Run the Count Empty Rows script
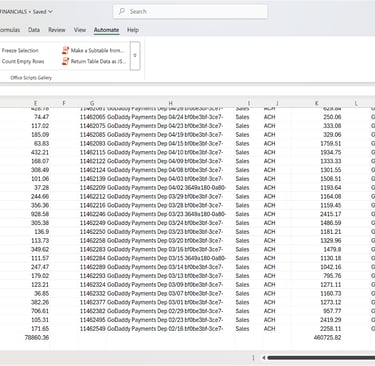Image resolution: width=375 pixels, height=366 pixels. coord(23,61)
